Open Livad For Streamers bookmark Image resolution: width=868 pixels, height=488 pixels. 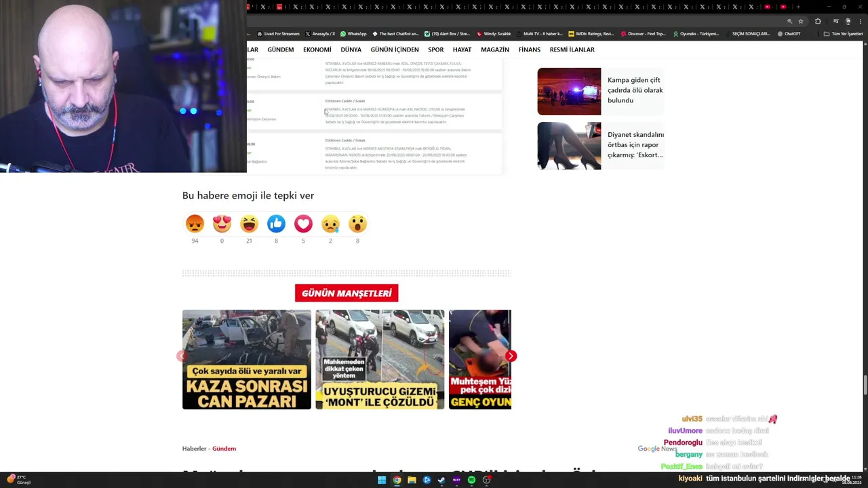click(x=278, y=34)
